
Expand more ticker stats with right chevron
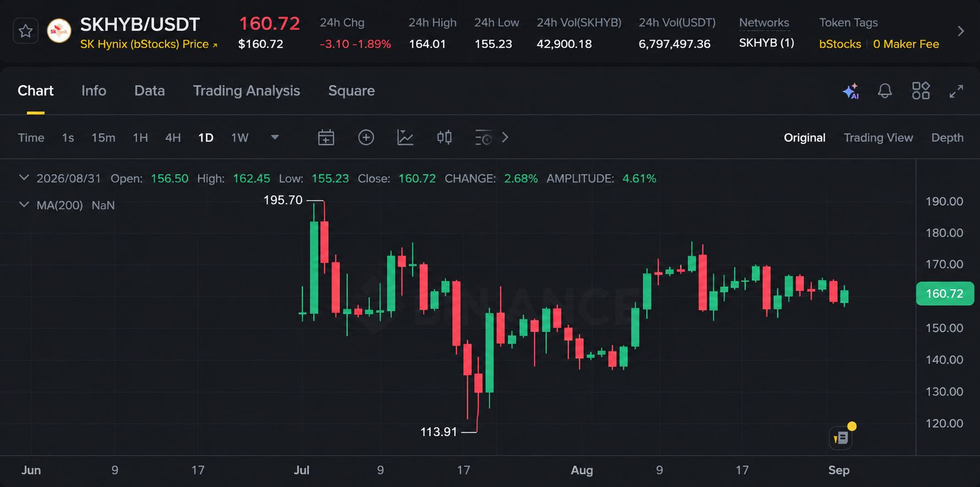pos(961,31)
